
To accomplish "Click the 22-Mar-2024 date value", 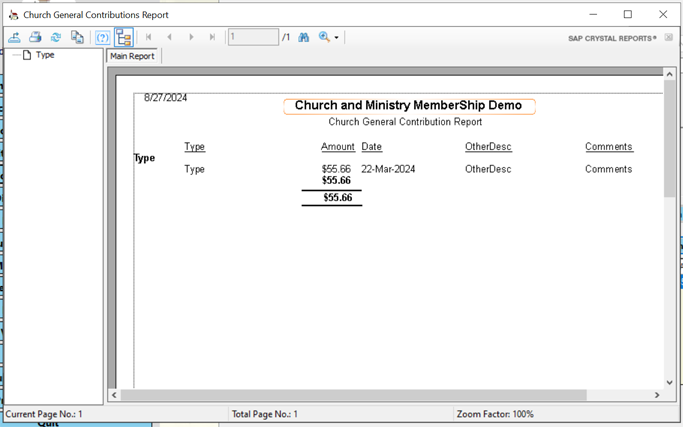I will point(388,169).
